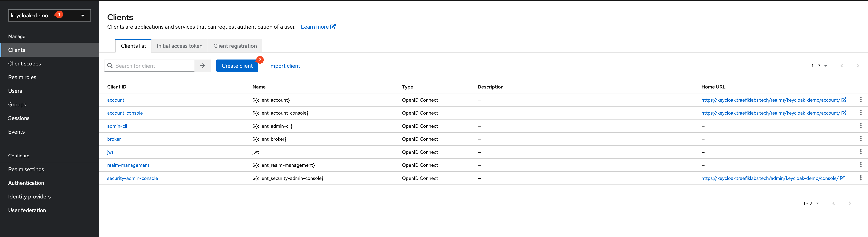This screenshot has width=868, height=237.
Task: Open bottom pagination 1 - 7 dropdown
Action: [x=811, y=203]
